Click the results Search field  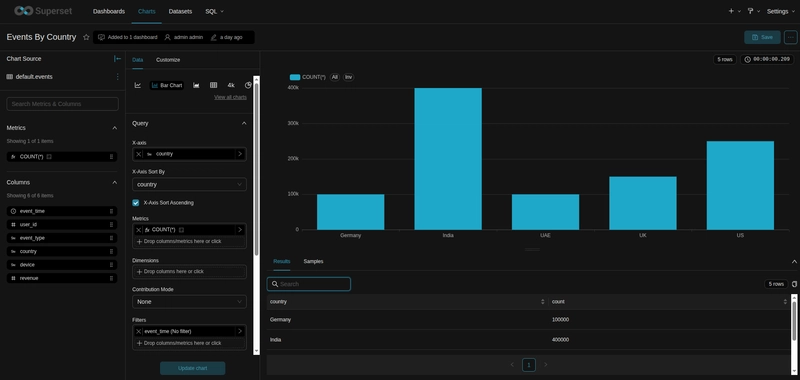[x=309, y=284]
